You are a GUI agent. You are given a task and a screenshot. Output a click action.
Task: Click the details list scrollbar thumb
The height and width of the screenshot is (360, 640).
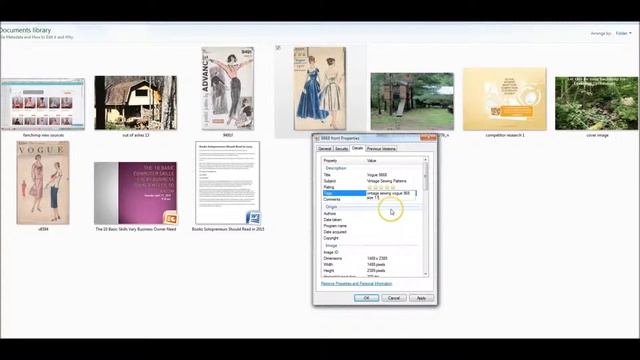tap(426, 176)
